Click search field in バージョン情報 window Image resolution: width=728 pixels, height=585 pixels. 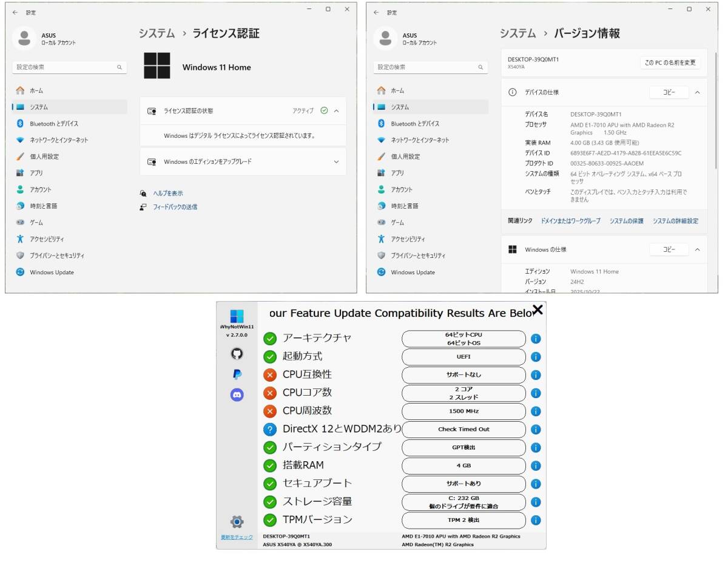point(430,67)
